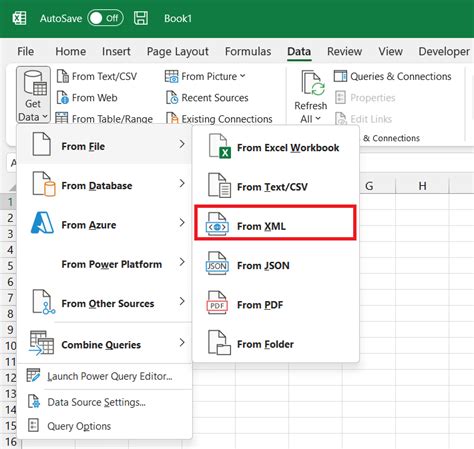Expand the From Other Sources submenu arrow
This screenshot has height=449, width=474.
tap(182, 301)
